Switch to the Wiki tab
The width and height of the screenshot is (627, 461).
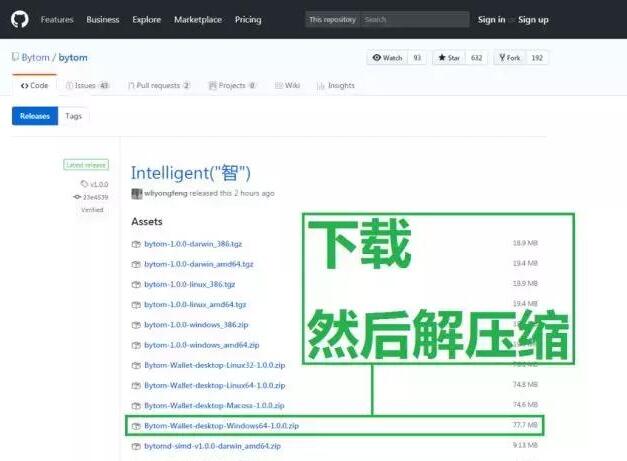pyautogui.click(x=287, y=85)
